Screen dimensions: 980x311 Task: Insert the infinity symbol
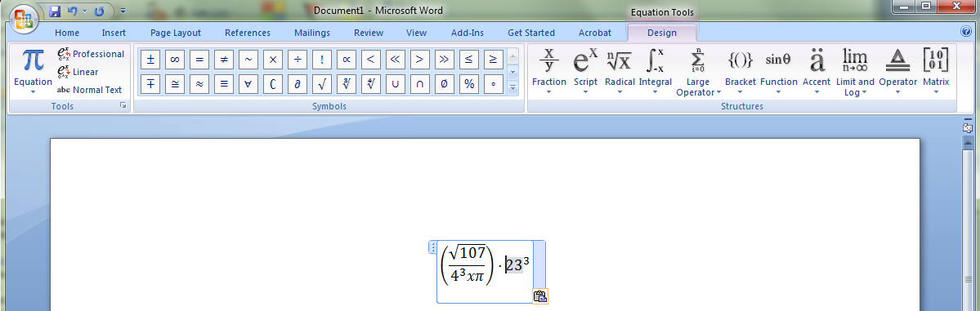[175, 60]
